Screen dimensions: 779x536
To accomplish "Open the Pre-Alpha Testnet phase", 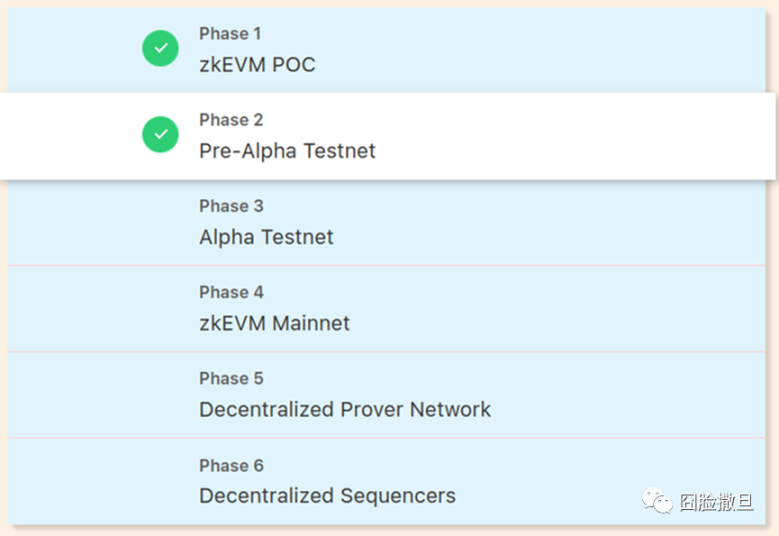I will tap(287, 151).
